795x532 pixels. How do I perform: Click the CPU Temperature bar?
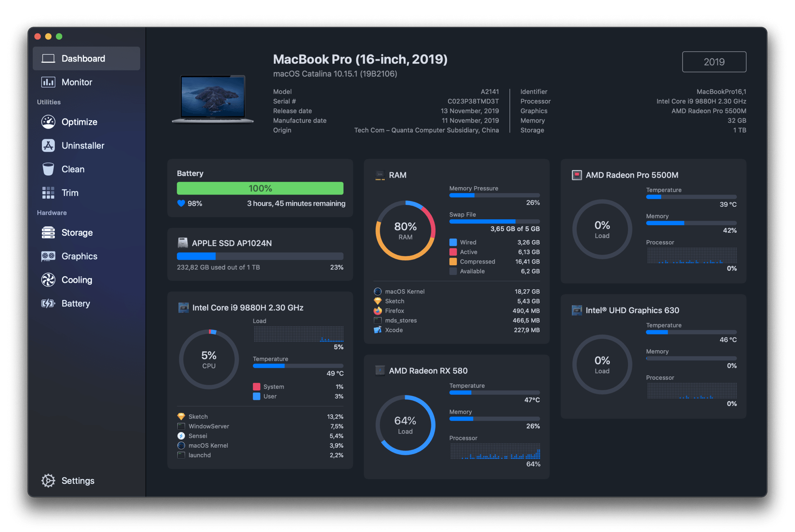click(298, 366)
